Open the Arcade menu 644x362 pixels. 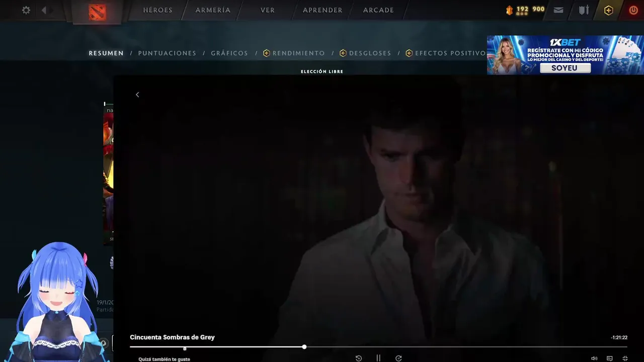(x=378, y=10)
